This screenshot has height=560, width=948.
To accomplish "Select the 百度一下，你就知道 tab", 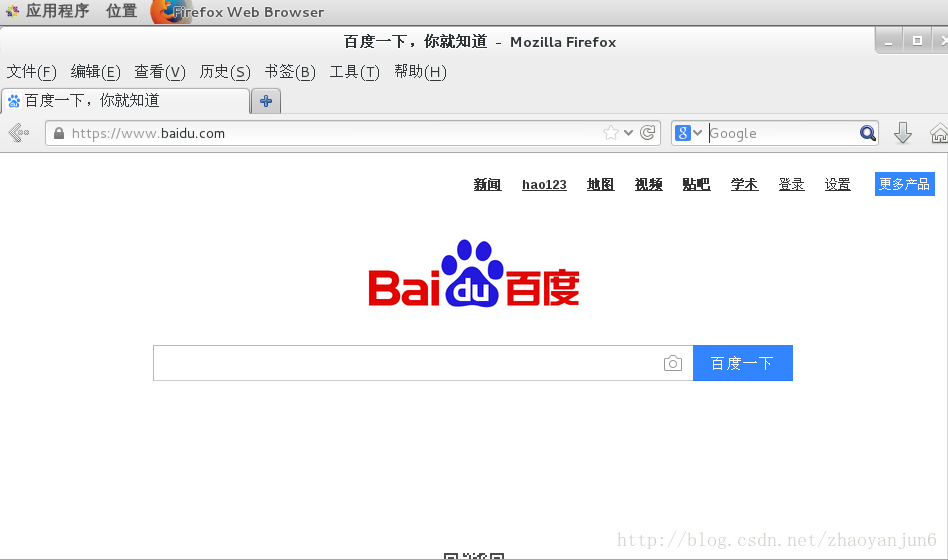I will 126,100.
